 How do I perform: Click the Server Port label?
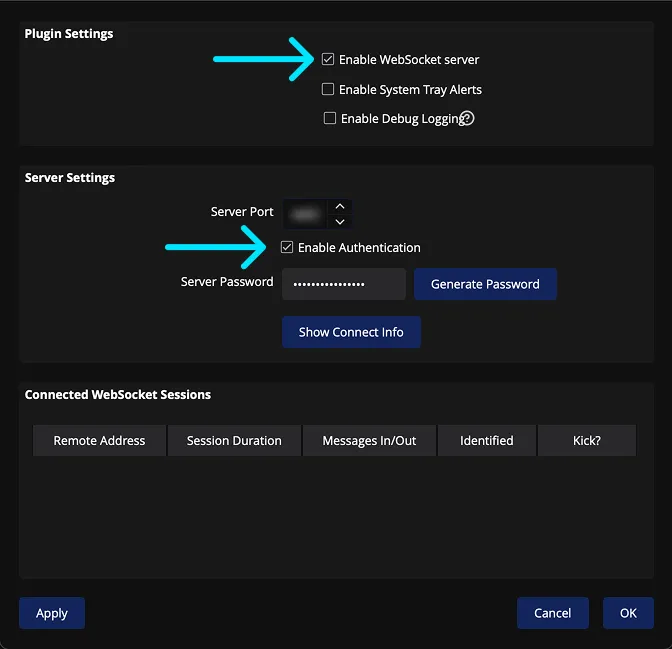point(242,211)
